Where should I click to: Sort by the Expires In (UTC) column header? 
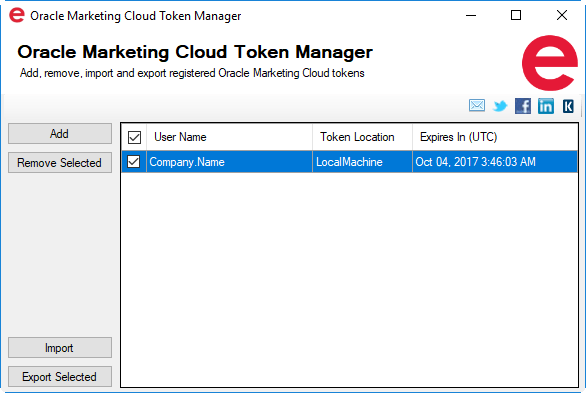[x=495, y=137]
